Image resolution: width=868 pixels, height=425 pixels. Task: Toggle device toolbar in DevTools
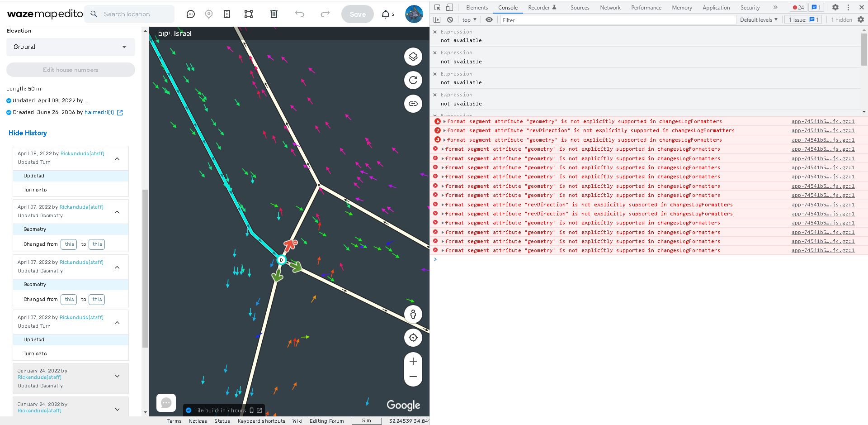pos(449,7)
